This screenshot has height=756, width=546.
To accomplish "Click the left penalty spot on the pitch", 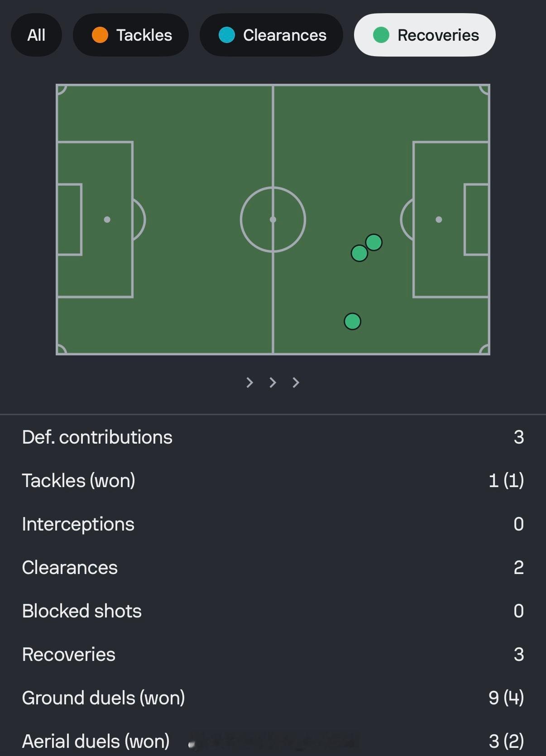I will point(107,220).
